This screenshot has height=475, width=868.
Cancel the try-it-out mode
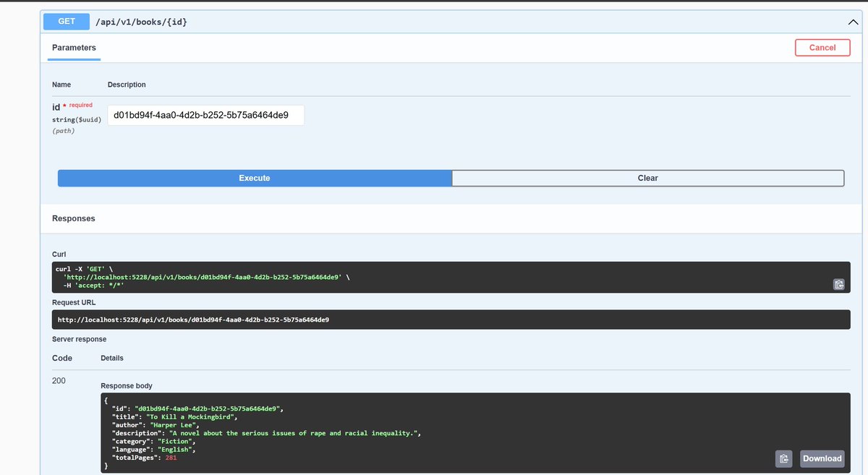(x=822, y=48)
